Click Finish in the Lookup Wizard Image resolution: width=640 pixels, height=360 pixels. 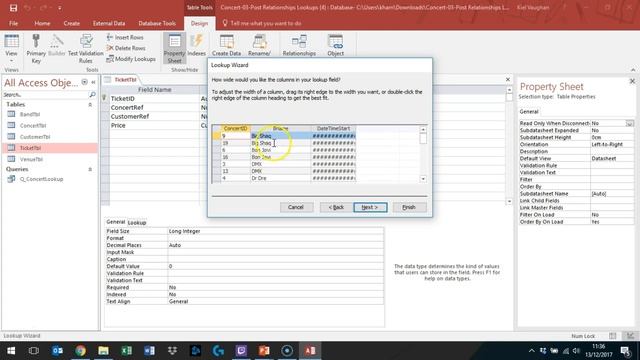click(409, 207)
